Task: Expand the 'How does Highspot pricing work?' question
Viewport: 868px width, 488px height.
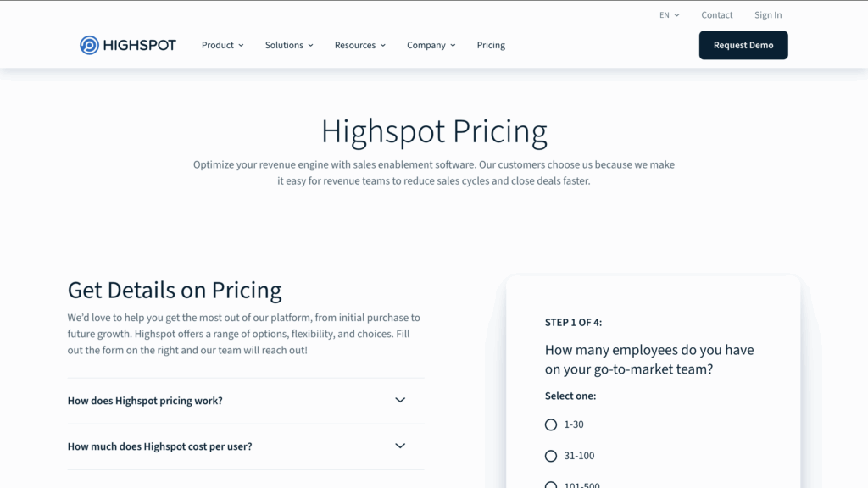Action: [144, 400]
